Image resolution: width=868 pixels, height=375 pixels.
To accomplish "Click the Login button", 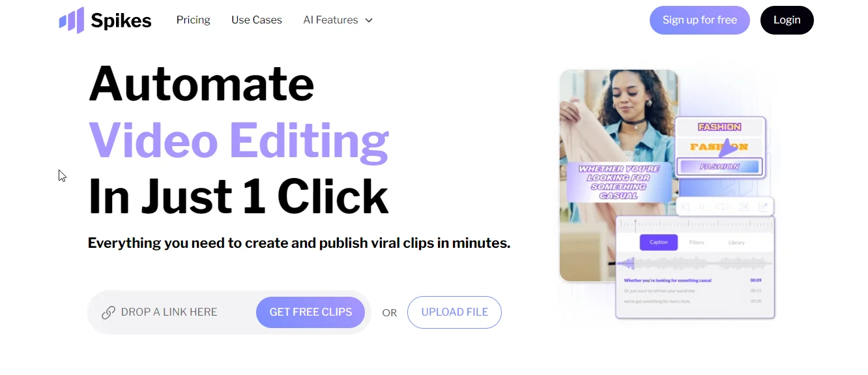I will [787, 20].
